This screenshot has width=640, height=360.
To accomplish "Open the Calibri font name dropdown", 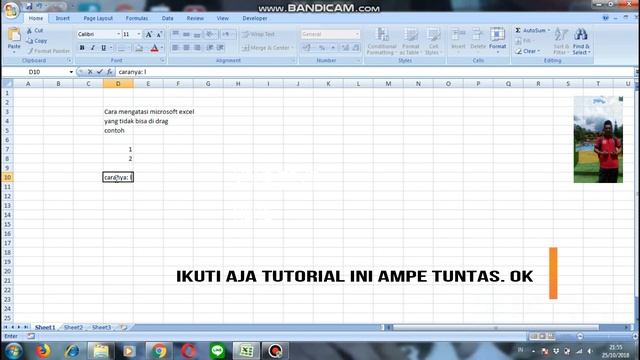I will coord(118,34).
